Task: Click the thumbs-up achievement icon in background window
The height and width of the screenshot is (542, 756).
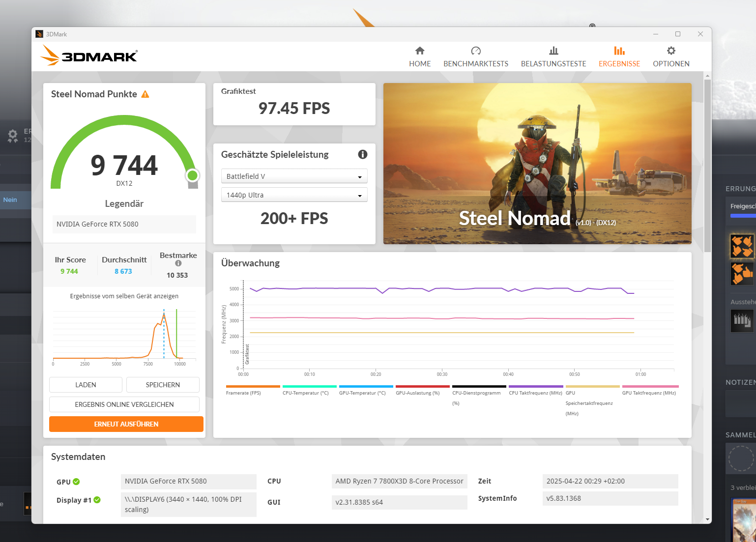Action: [742, 274]
